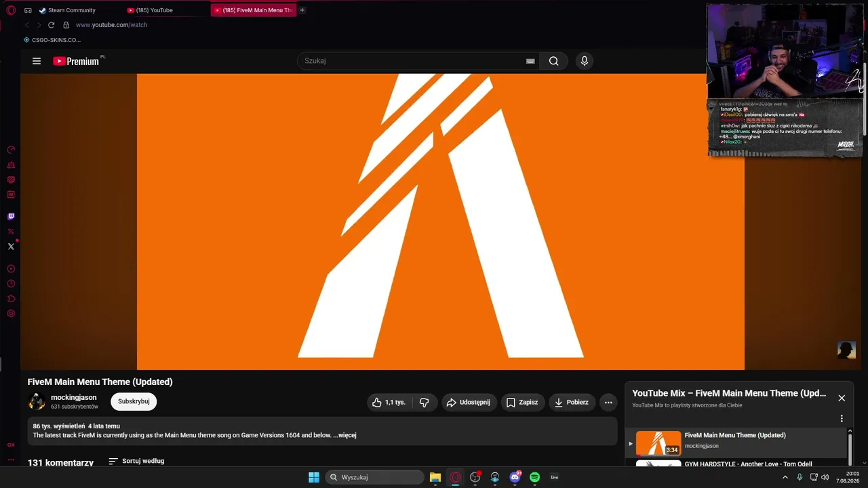Open the taskbar volume control
The height and width of the screenshot is (488, 868).
pyautogui.click(x=825, y=477)
